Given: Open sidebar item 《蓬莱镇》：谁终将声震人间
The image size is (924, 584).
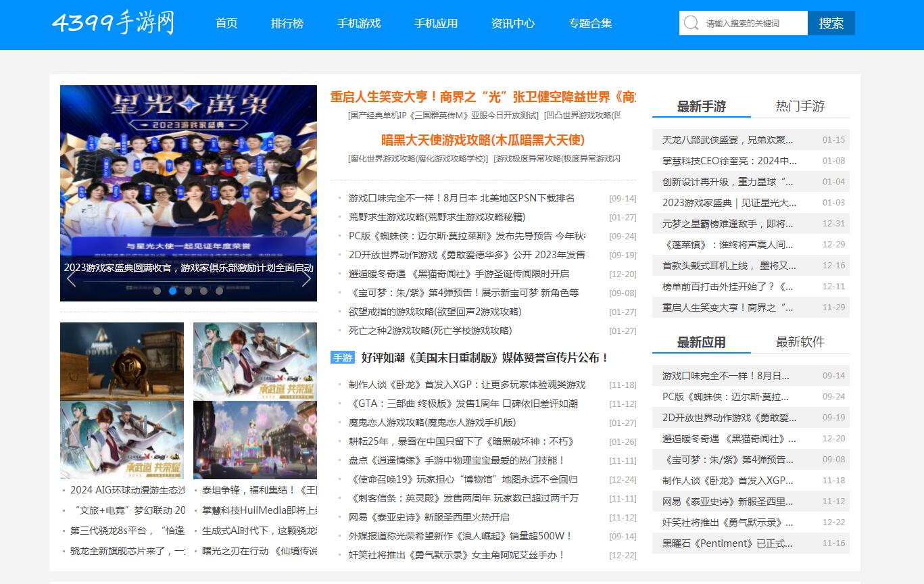Looking at the screenshot, I should 728,245.
